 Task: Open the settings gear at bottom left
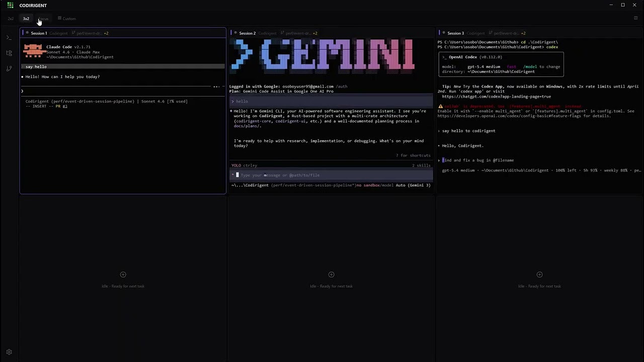click(9, 352)
